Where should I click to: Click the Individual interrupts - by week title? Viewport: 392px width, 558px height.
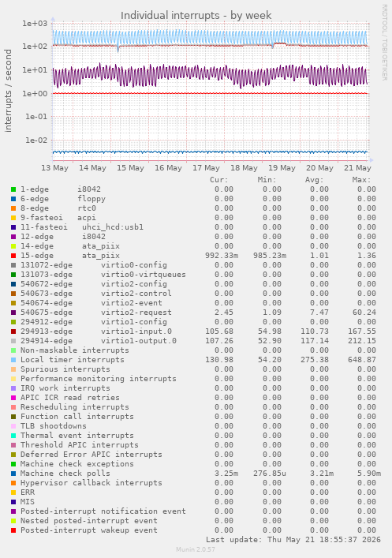click(x=196, y=16)
